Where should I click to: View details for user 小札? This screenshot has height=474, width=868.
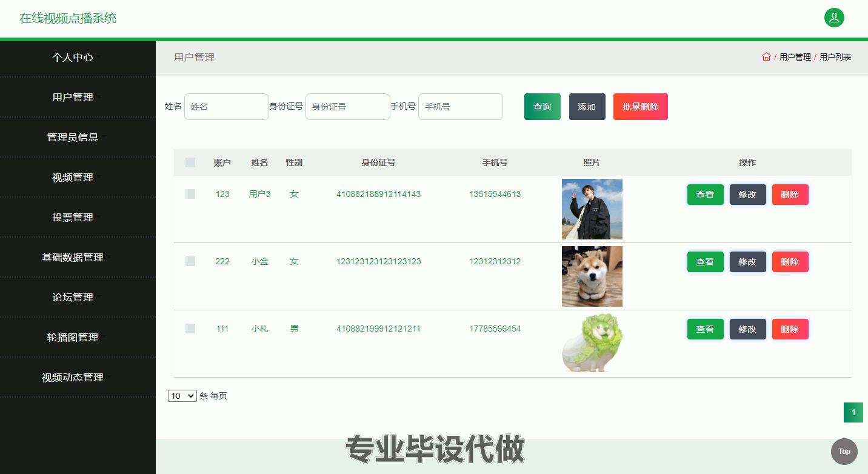(x=706, y=329)
